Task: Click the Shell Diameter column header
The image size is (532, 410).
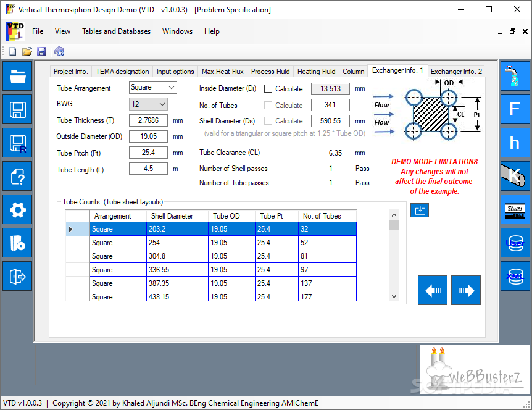Action: pos(177,216)
